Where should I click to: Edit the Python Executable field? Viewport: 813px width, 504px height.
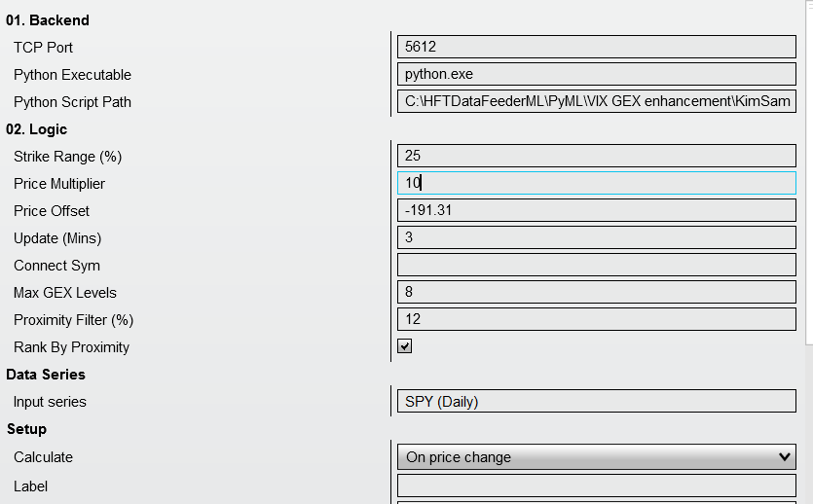point(596,74)
